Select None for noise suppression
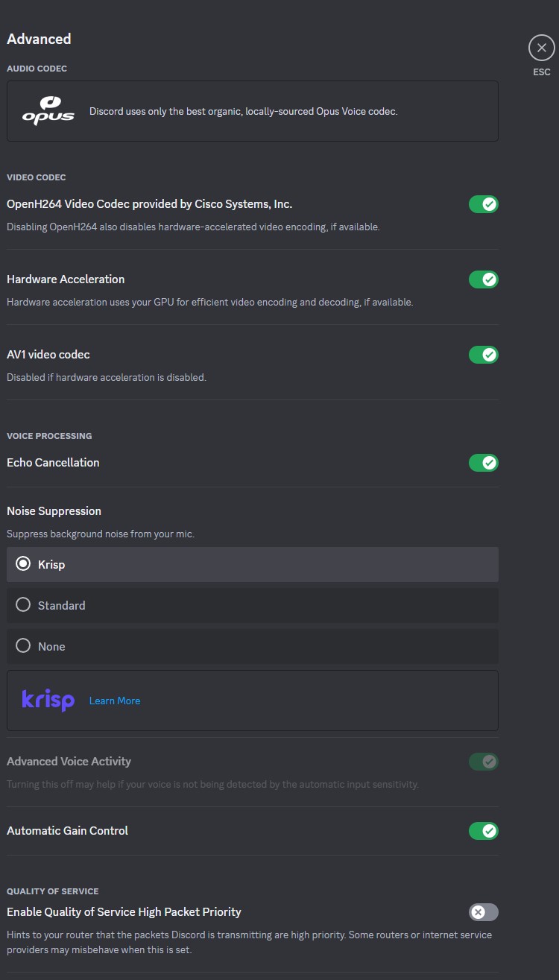The width and height of the screenshot is (559, 980). pyautogui.click(x=253, y=646)
